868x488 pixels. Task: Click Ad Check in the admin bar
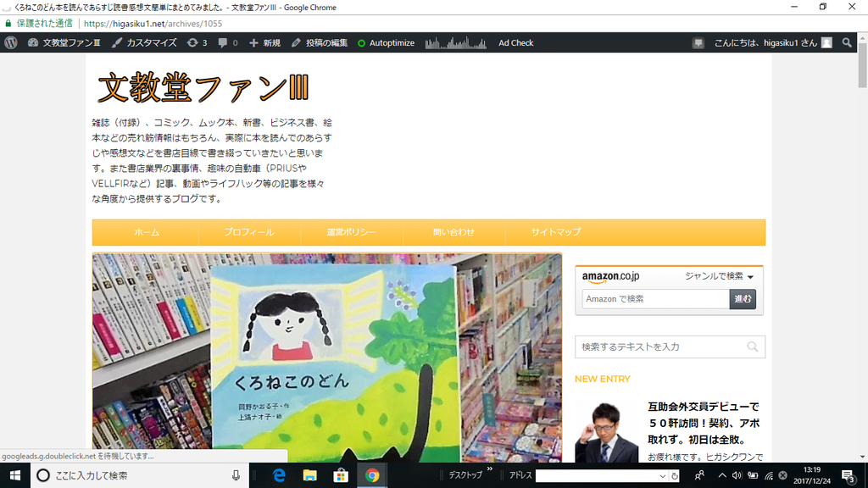coord(516,42)
